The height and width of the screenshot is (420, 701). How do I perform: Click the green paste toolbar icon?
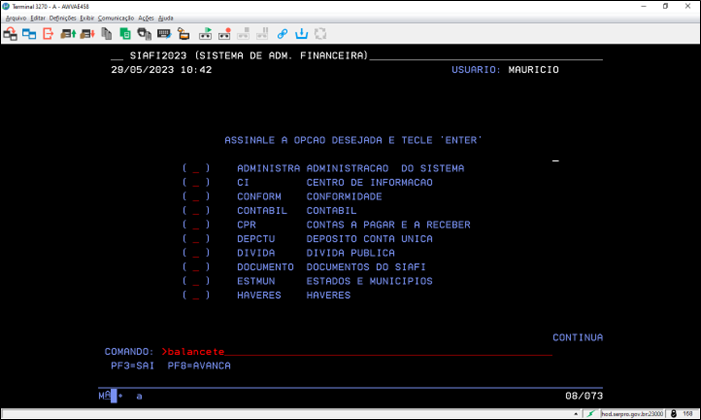tap(125, 34)
